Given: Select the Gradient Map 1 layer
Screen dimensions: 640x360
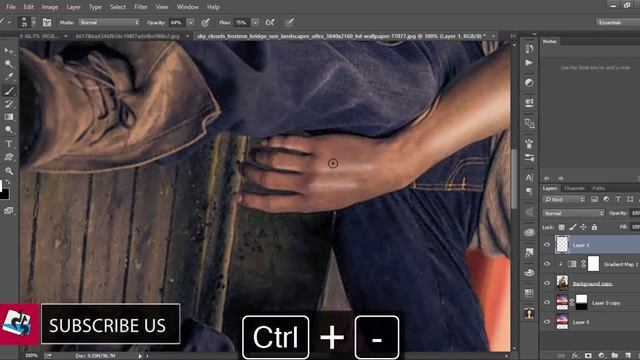Looking at the screenshot, I should pos(621,264).
